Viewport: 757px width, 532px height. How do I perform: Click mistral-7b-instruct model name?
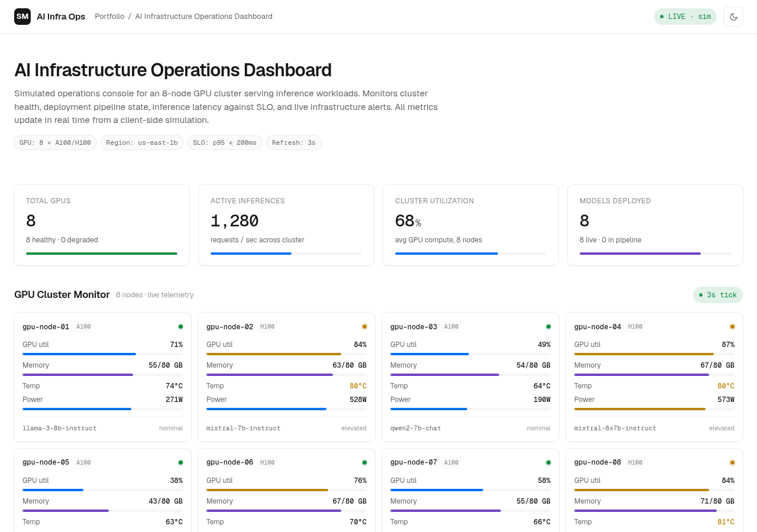click(x=243, y=428)
